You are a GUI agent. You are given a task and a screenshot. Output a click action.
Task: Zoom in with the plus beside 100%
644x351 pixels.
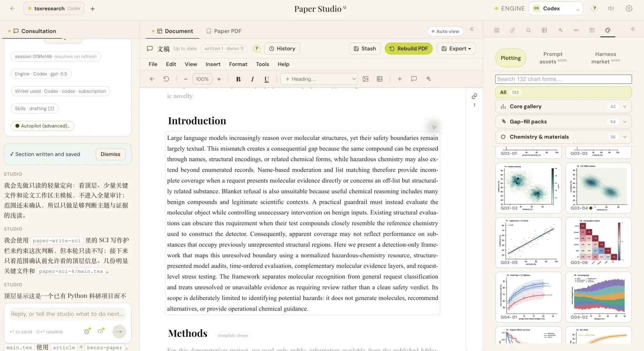(x=219, y=79)
